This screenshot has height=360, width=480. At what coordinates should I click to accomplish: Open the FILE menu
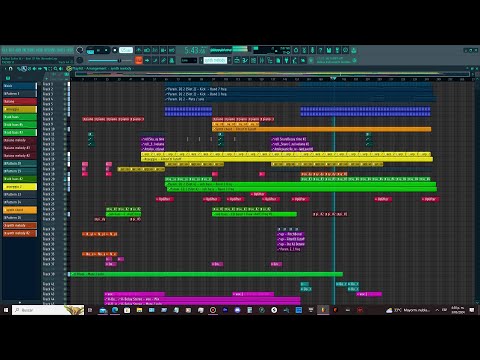tap(5, 50)
